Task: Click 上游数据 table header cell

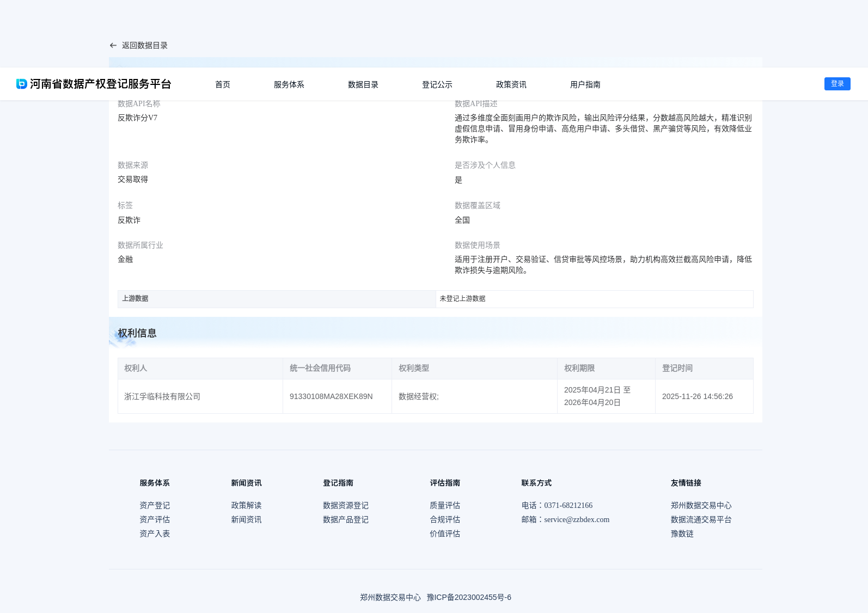Action: click(x=277, y=299)
